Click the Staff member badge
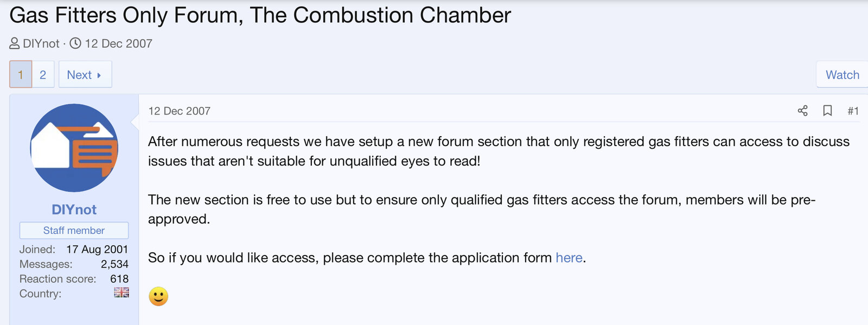 pos(74,231)
